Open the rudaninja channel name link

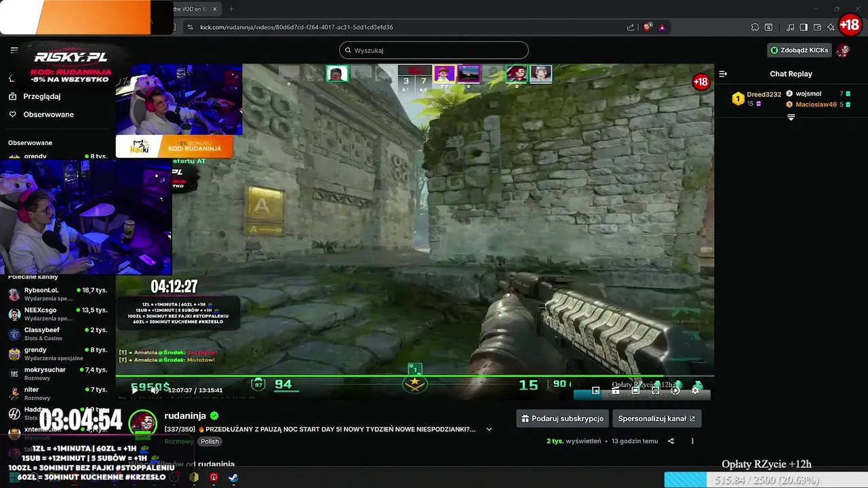point(185,416)
